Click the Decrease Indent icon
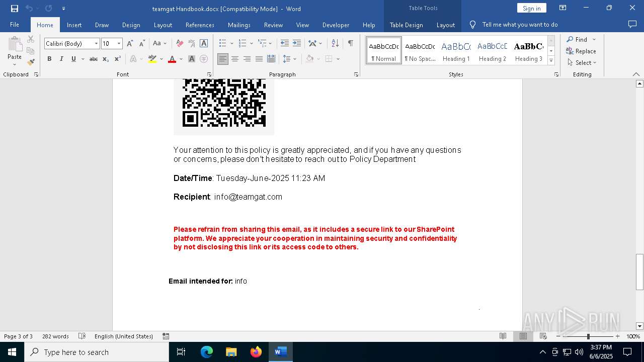Viewport: 644px width, 362px height. tap(285, 44)
